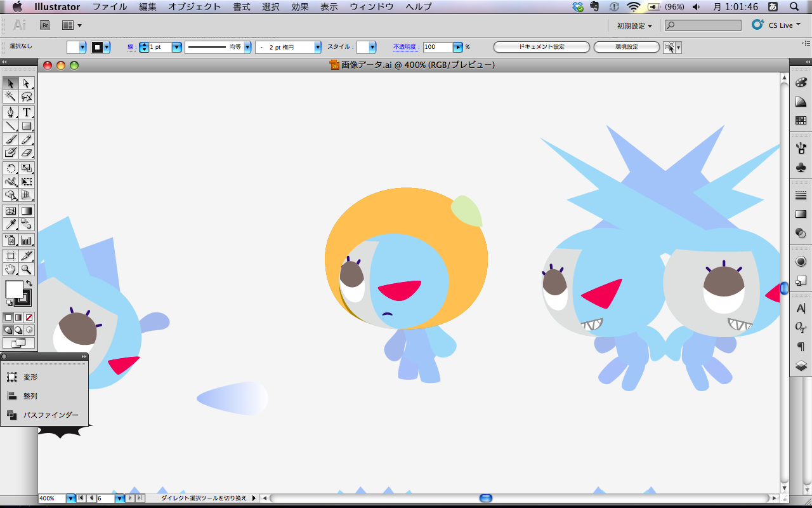Pick the Scale tool
The image size is (812, 508).
point(27,168)
